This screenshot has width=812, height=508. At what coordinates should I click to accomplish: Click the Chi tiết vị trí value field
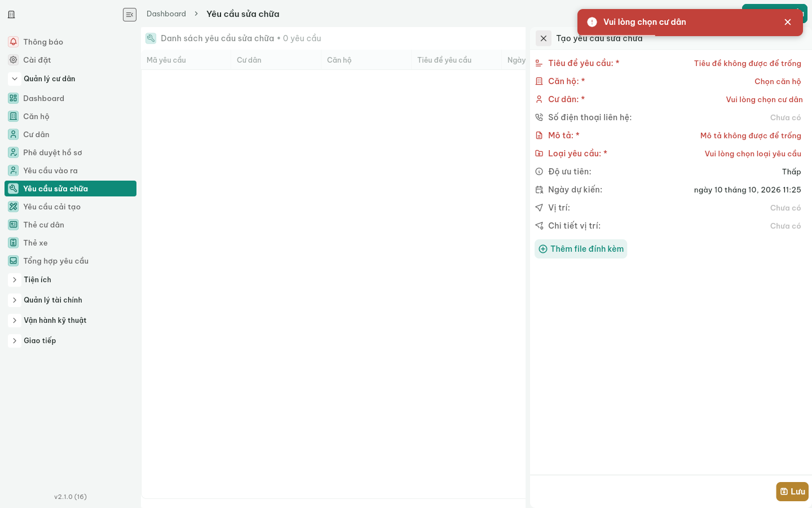pos(785,226)
